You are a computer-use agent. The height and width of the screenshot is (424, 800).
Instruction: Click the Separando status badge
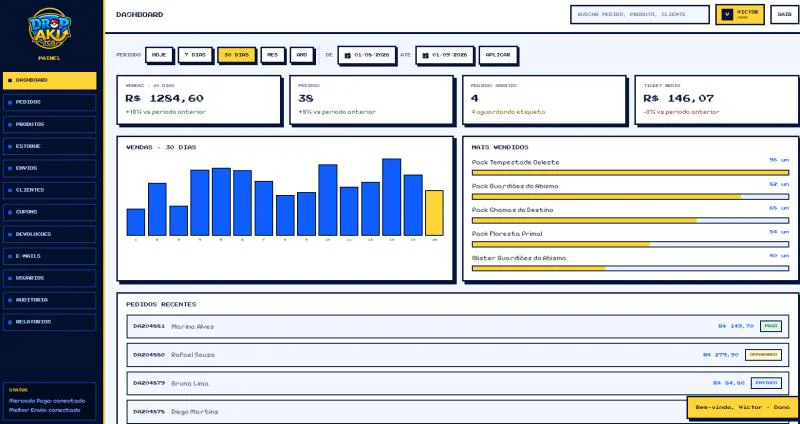click(763, 355)
